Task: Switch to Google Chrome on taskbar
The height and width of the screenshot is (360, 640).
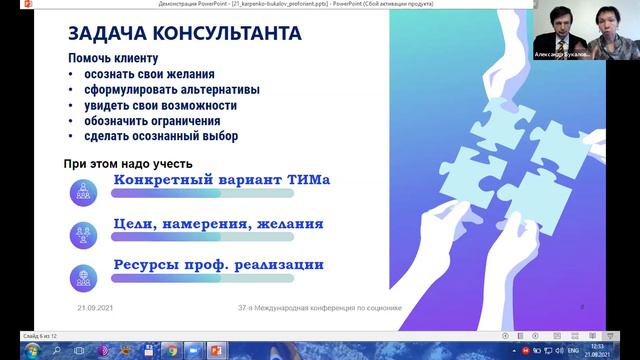Action: coord(171,351)
